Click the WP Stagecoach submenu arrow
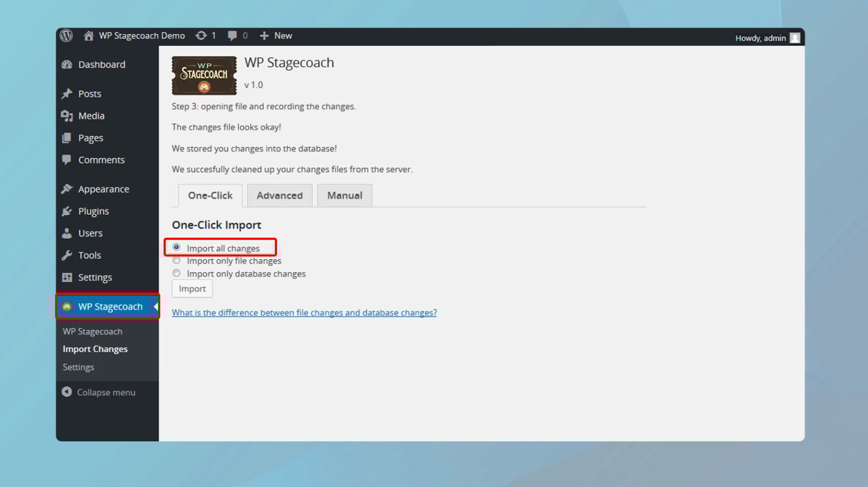Viewport: 868px width, 487px height. pyautogui.click(x=155, y=306)
